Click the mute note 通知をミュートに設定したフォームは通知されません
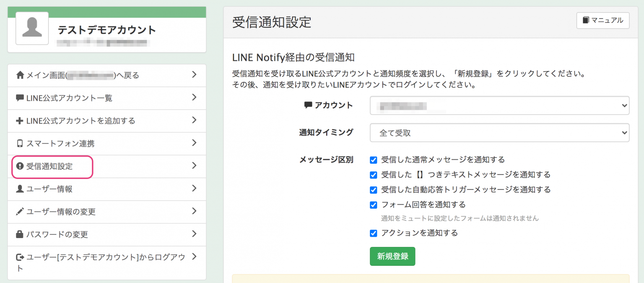 (x=460, y=218)
